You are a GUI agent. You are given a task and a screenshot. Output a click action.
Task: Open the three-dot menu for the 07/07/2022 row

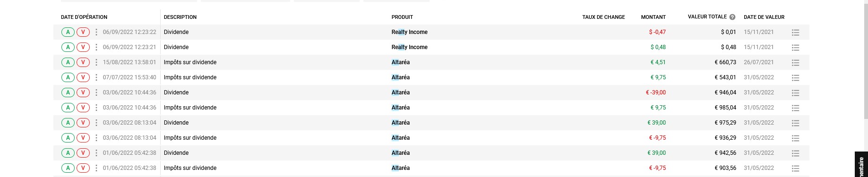pyautogui.click(x=96, y=77)
